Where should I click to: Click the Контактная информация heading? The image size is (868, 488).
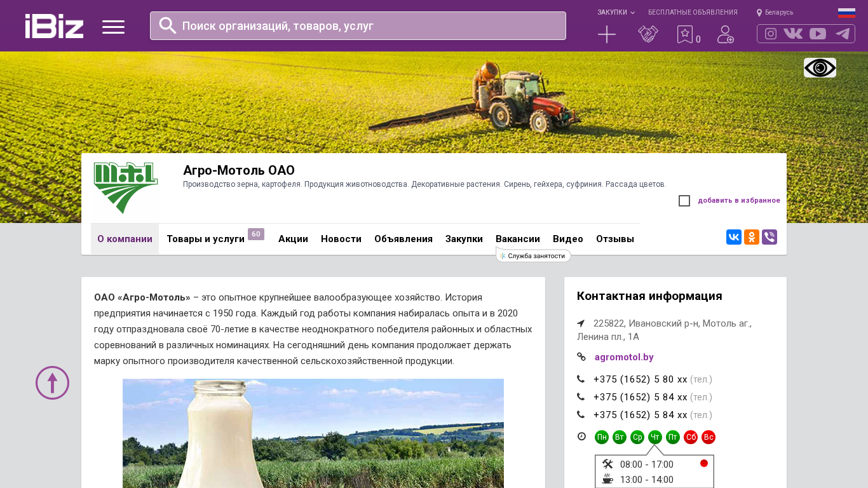coord(649,296)
